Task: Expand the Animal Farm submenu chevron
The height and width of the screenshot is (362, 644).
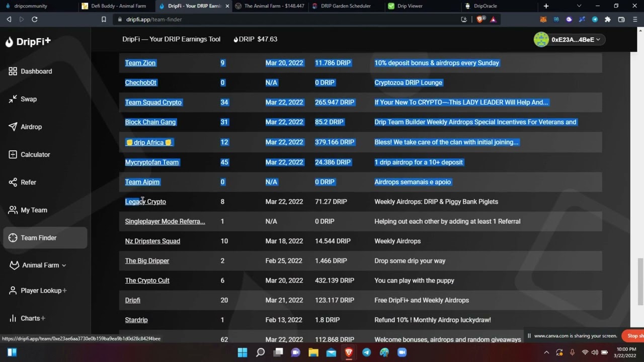Action: click(x=64, y=265)
